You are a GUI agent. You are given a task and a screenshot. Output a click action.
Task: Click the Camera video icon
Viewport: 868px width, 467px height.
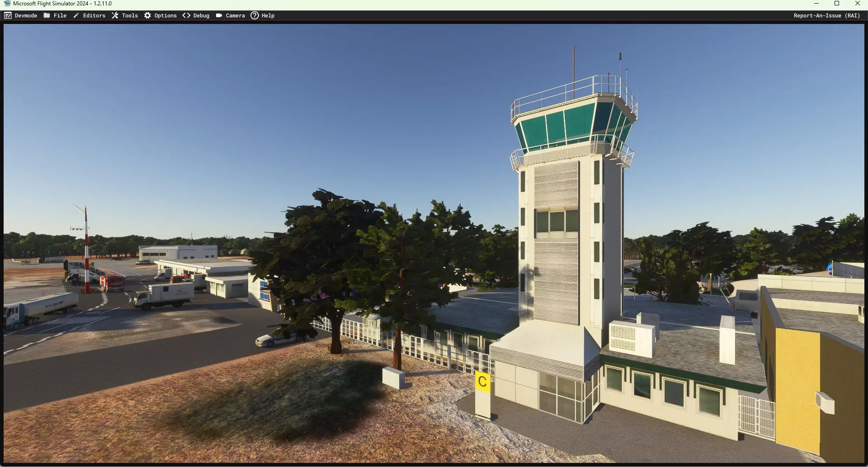(219, 15)
